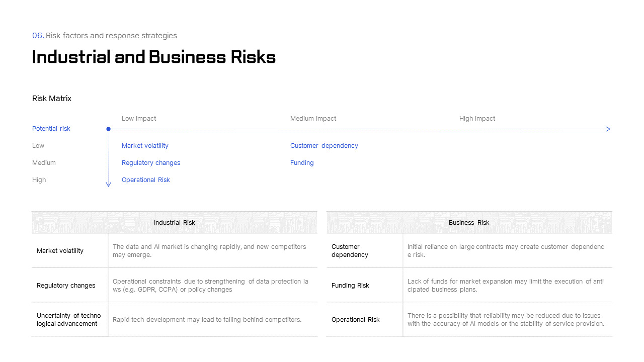Select the "Market volatility" table row label
The width and height of the screenshot is (644, 362).
[60, 251]
